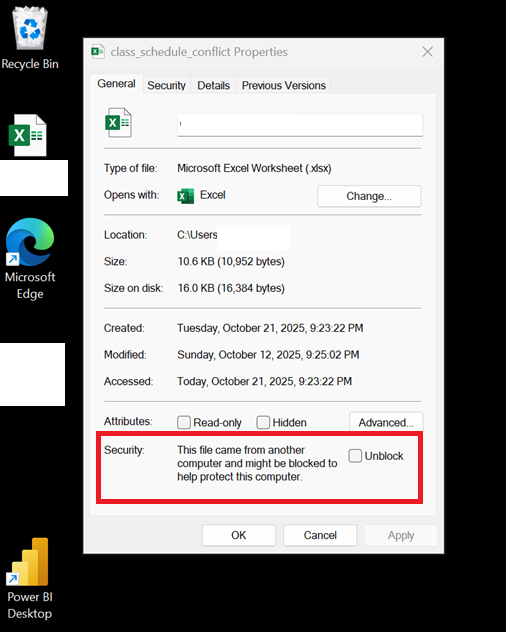
Task: Click the C:\Users location text
Action: click(x=197, y=235)
